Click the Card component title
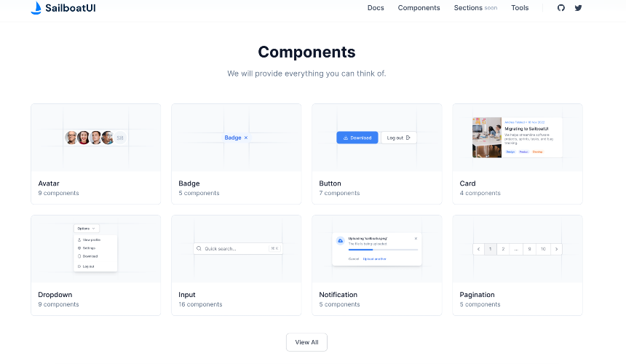626x364 pixels. 467,183
